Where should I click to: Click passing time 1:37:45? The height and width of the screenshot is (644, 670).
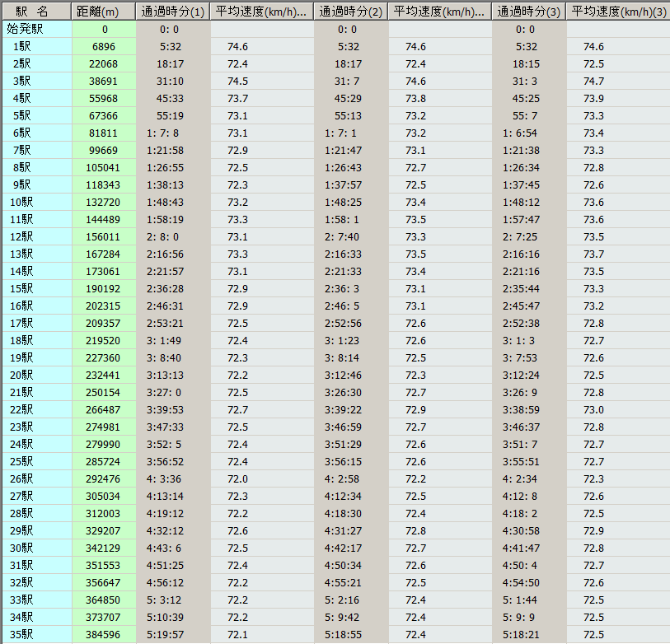tap(522, 185)
